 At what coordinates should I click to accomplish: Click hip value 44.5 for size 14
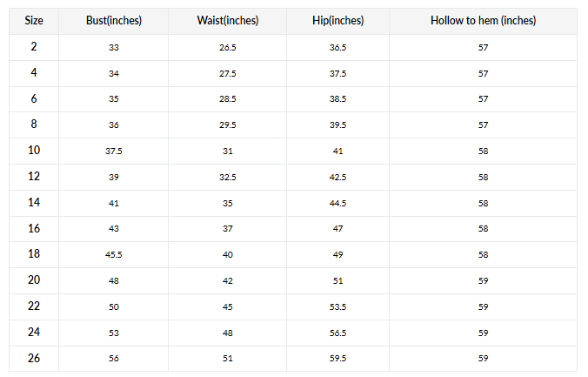337,203
